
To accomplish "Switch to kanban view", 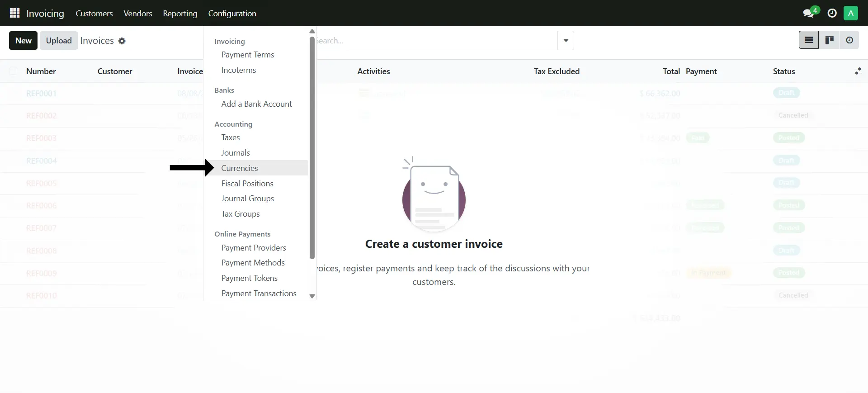I will 829,40.
